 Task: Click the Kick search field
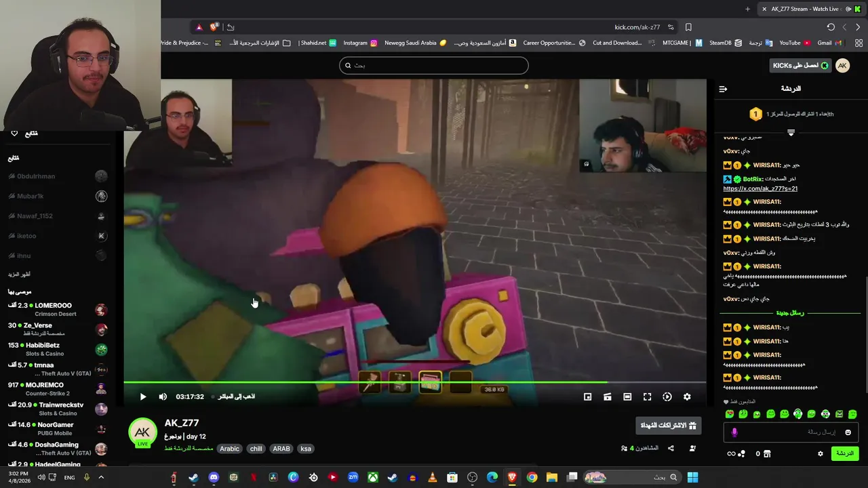434,66
